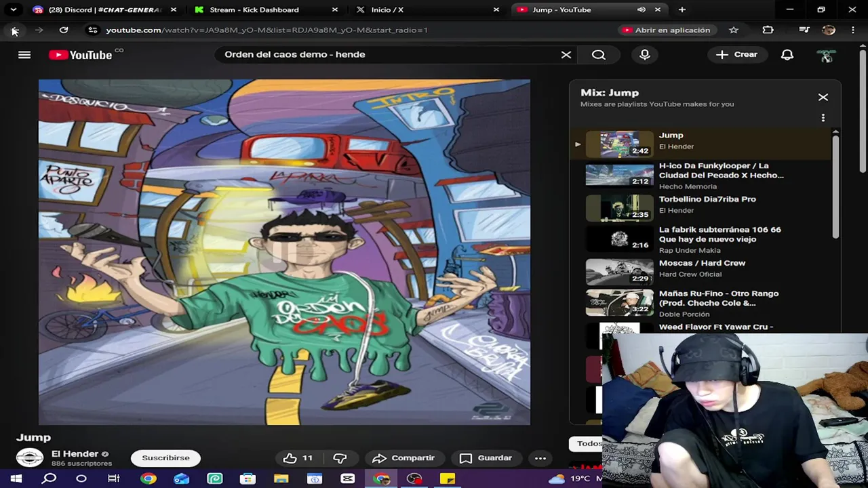Open Chrome three-dot menu
Screen dimensions: 868x488
click(852, 30)
